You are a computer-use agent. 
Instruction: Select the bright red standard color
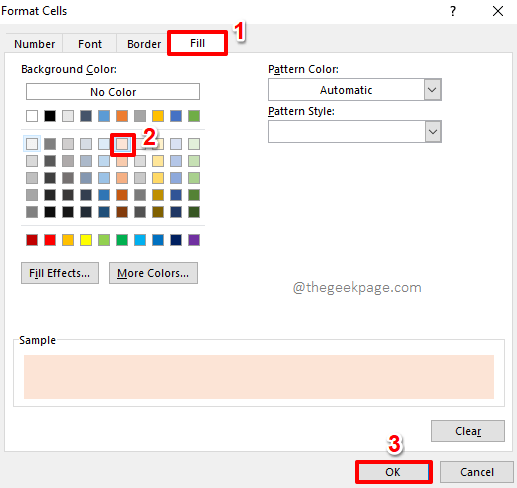50,240
